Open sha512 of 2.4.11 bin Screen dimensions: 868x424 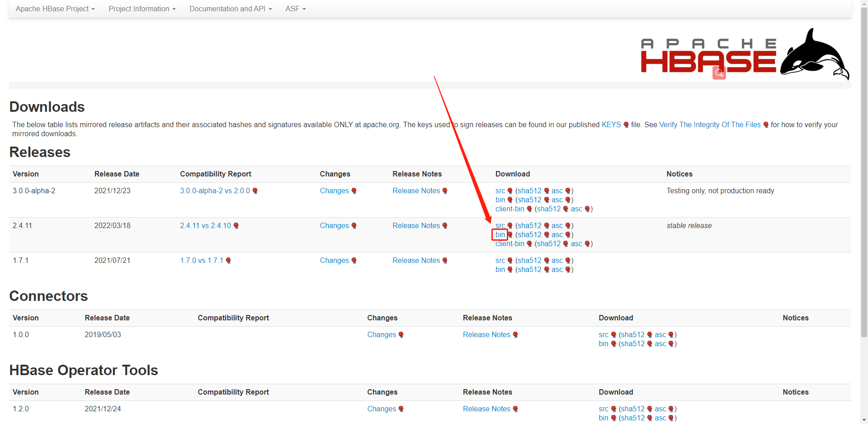pos(529,234)
